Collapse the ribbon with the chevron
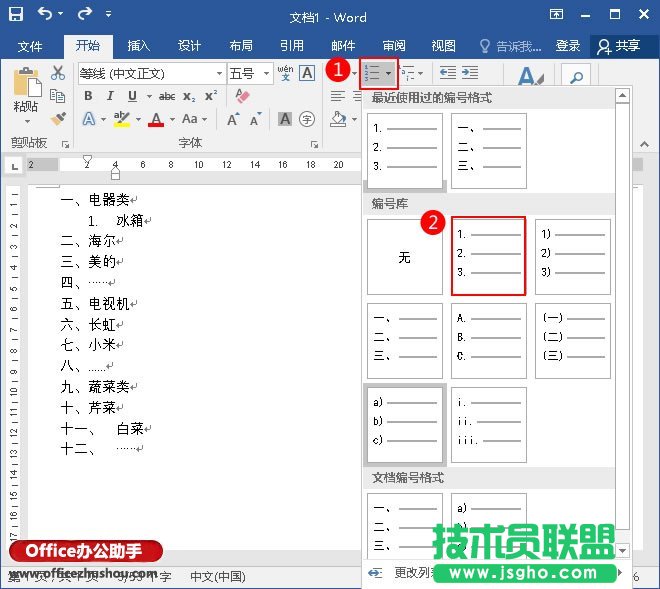Viewport: 660px width, 589px height. 644,144
